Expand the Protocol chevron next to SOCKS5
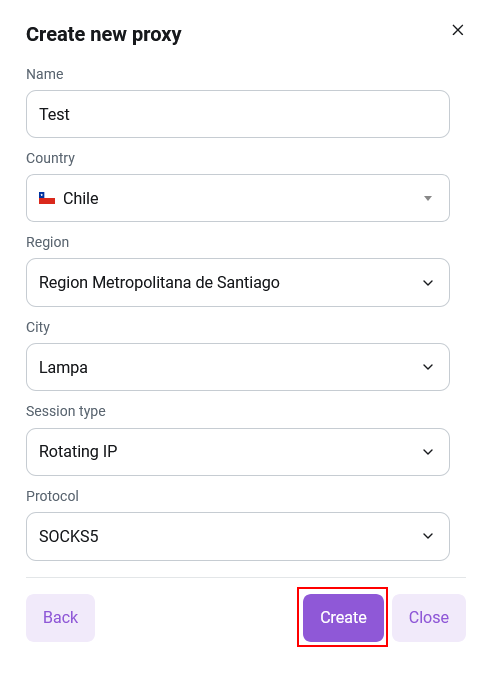Viewport: 495px width, 675px height. coord(428,536)
